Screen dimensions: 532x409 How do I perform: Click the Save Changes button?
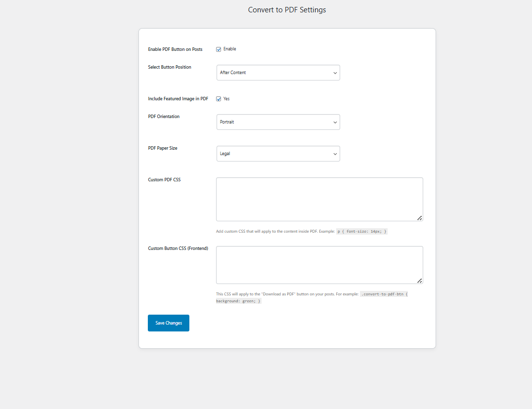point(168,323)
